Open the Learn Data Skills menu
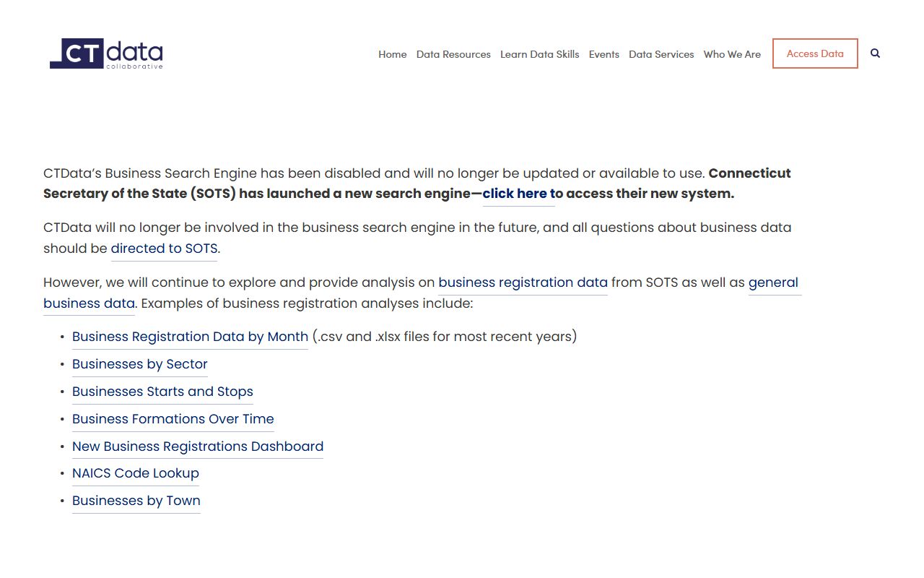The height and width of the screenshot is (578, 924). click(540, 54)
